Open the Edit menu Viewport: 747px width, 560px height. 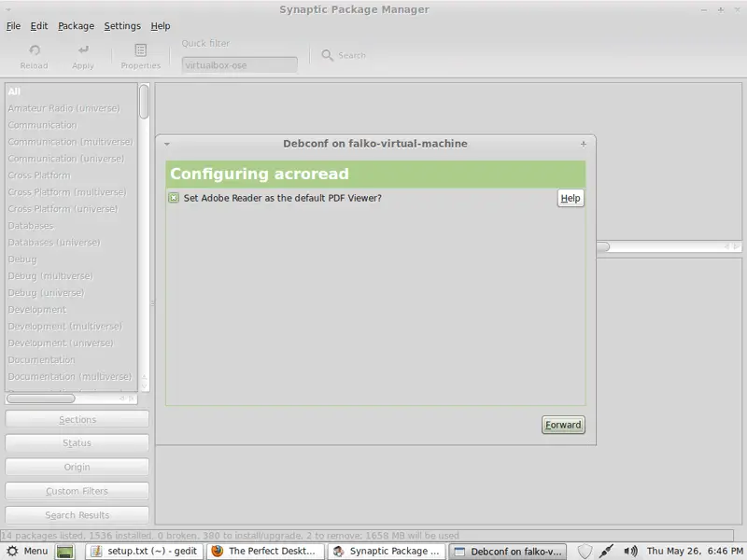point(39,26)
